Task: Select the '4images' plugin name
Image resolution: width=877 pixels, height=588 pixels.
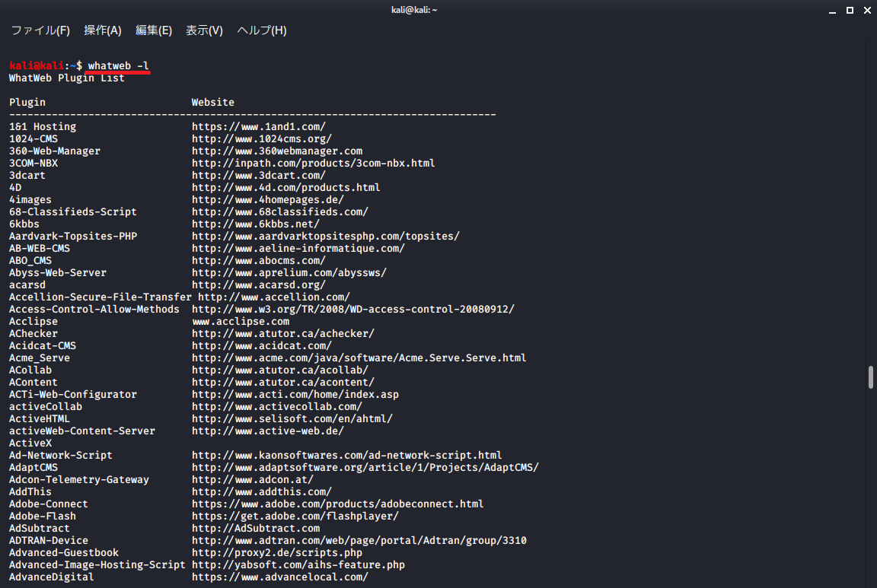Action: (x=30, y=199)
